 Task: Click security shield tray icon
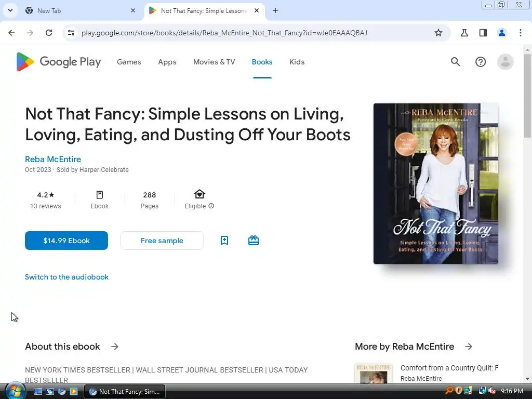(x=458, y=391)
